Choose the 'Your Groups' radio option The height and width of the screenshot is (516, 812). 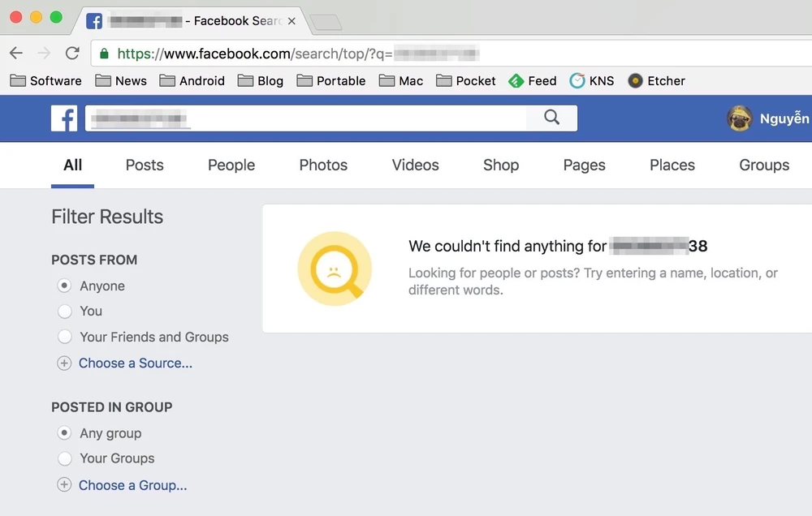pyautogui.click(x=65, y=459)
